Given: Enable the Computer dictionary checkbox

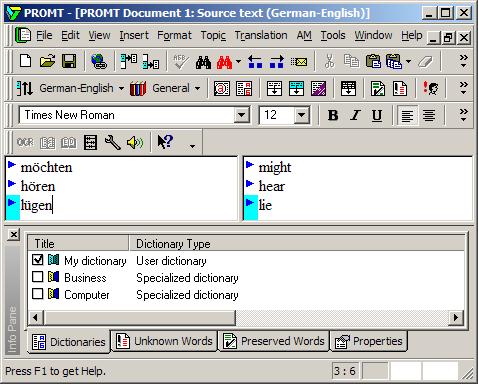Looking at the screenshot, I should point(38,294).
